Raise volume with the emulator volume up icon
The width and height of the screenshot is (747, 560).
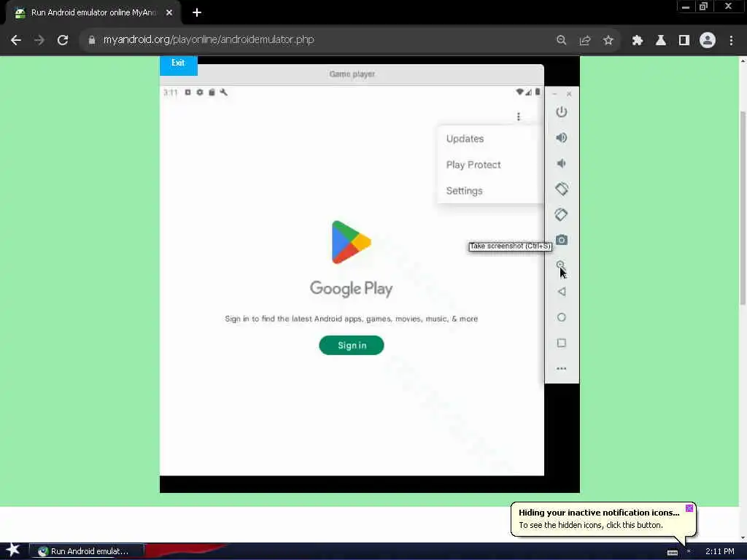coord(561,138)
